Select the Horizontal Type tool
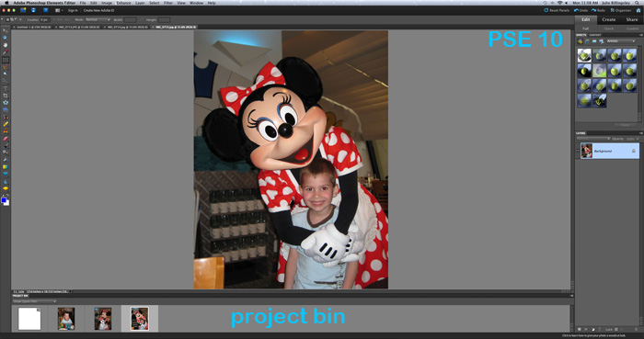 tap(6, 88)
